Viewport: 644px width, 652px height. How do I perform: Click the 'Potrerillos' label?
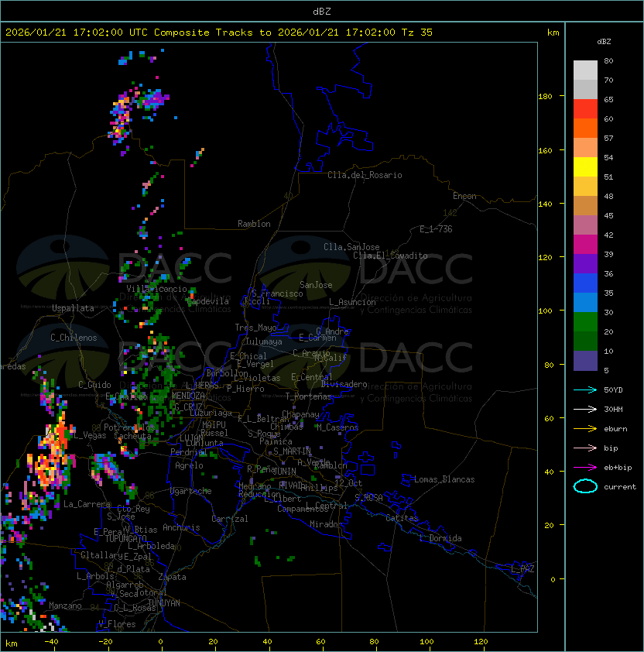129,427
